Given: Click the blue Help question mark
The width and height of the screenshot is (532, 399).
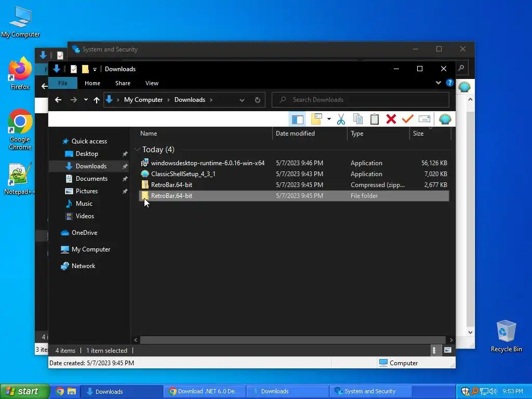Looking at the screenshot, I should click(x=449, y=83).
